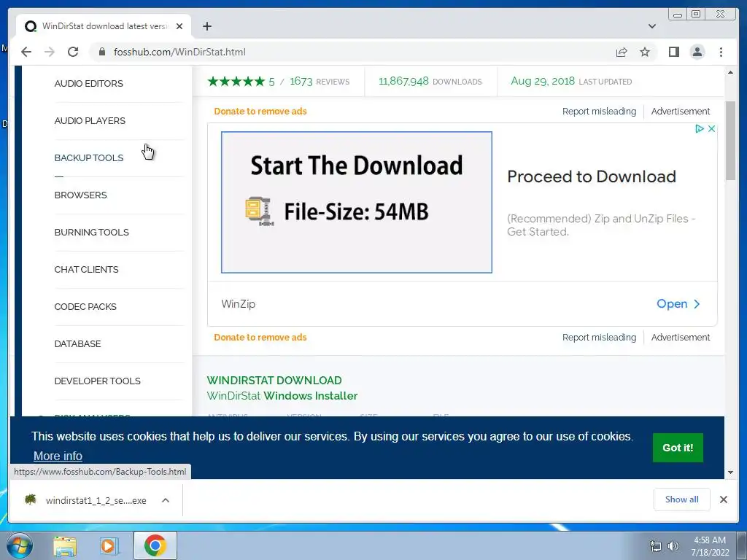
Task: Open the WinZip ad link
Action: [x=678, y=304]
